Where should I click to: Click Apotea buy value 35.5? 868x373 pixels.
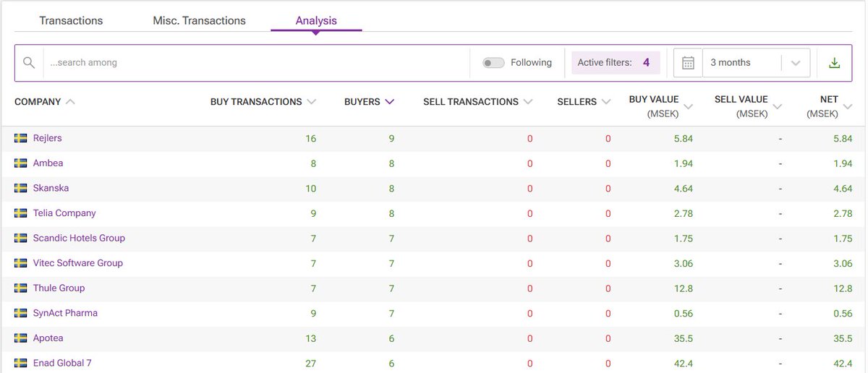[x=683, y=338]
